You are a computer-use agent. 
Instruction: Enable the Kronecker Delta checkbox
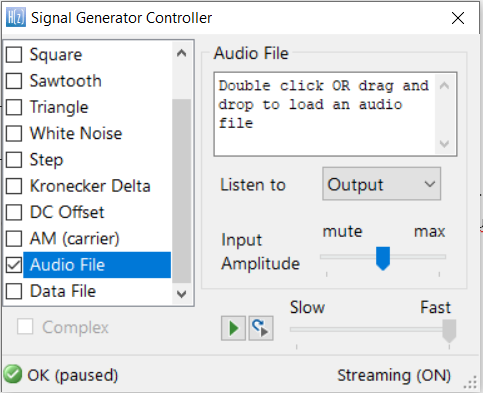[14, 186]
